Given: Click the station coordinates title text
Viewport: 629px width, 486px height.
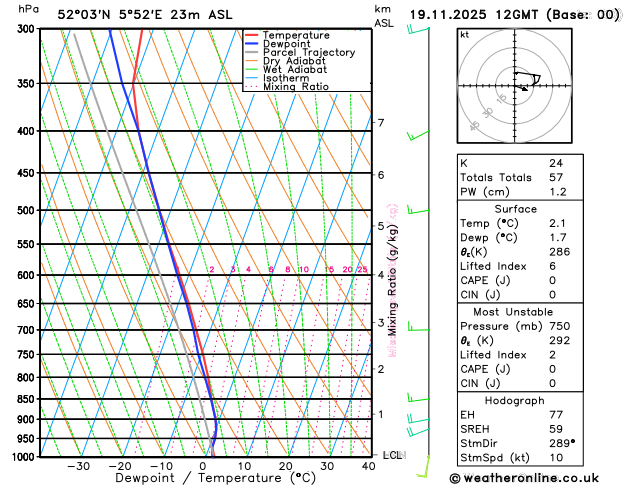Looking at the screenshot, I should tap(145, 15).
